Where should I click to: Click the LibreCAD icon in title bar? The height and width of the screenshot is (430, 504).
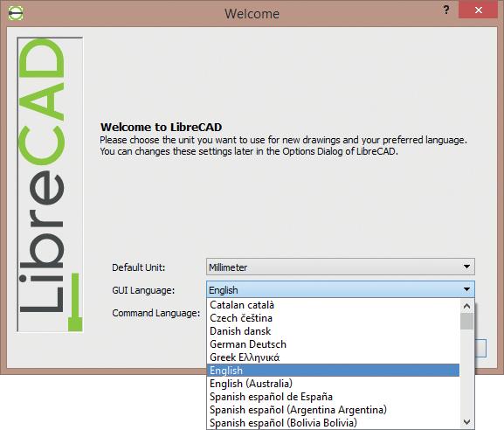(15, 13)
